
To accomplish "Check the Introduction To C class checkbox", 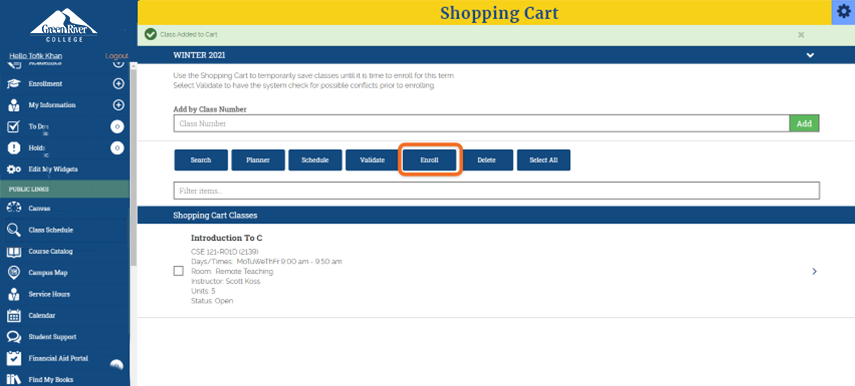I will coord(178,271).
